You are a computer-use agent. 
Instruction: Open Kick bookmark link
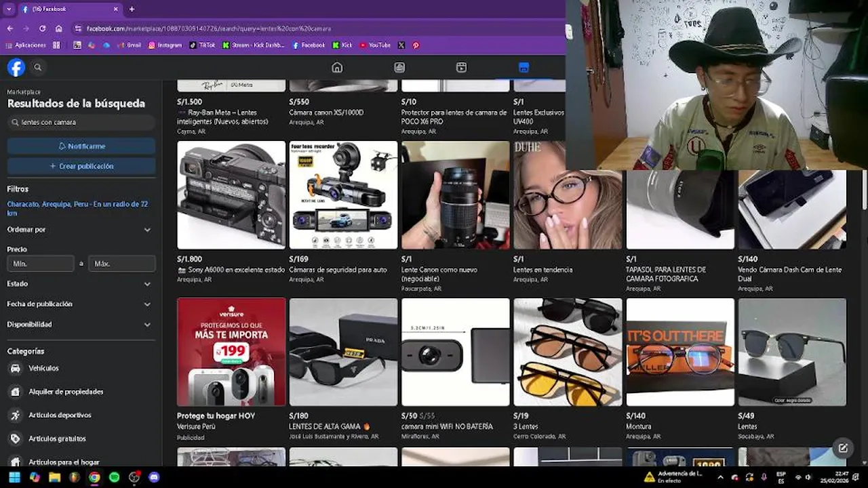[342, 45]
